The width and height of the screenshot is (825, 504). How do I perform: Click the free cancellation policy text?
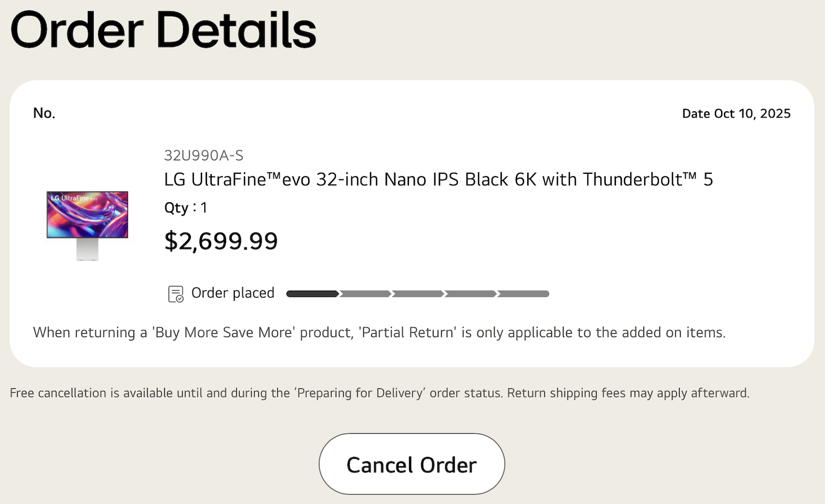pyautogui.click(x=379, y=393)
